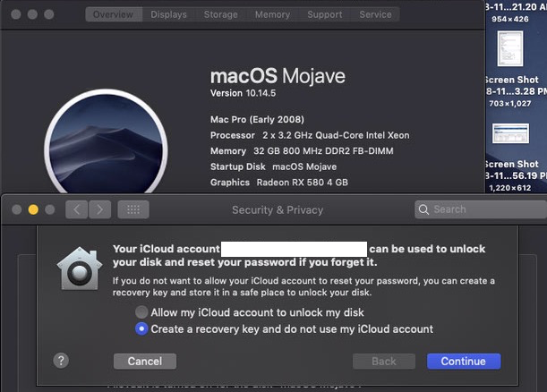The height and width of the screenshot is (392, 547).
Task: Go forward in System Preferences
Action: (99, 209)
